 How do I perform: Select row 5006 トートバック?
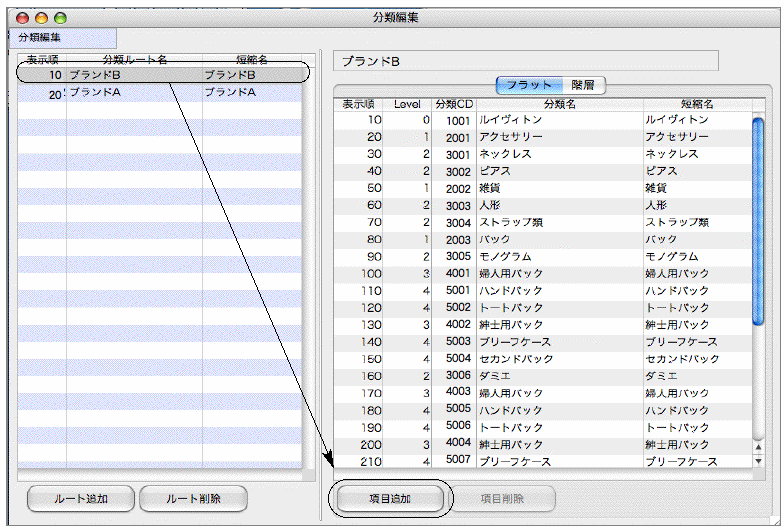tap(542, 428)
